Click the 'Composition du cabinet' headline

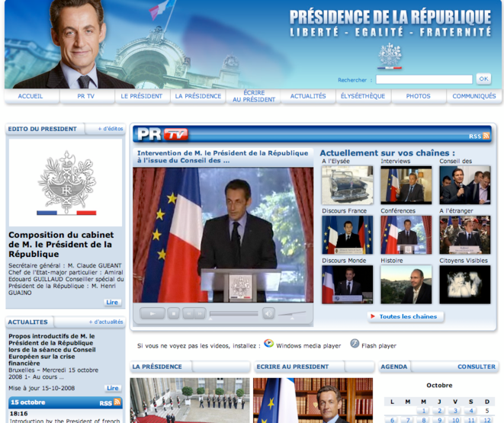tap(61, 245)
